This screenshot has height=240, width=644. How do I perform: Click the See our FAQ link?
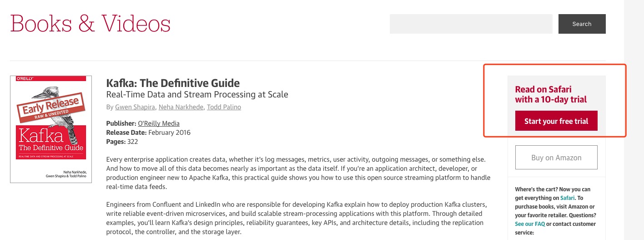click(530, 224)
